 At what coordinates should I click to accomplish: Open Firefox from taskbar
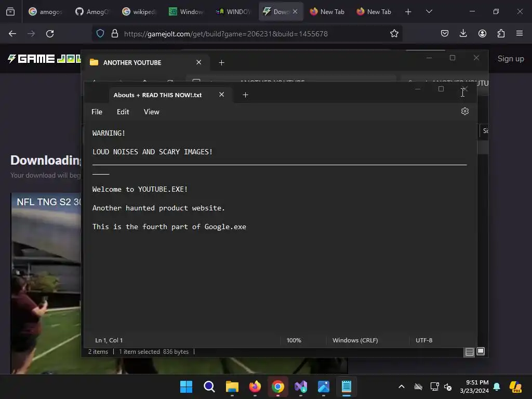255,387
